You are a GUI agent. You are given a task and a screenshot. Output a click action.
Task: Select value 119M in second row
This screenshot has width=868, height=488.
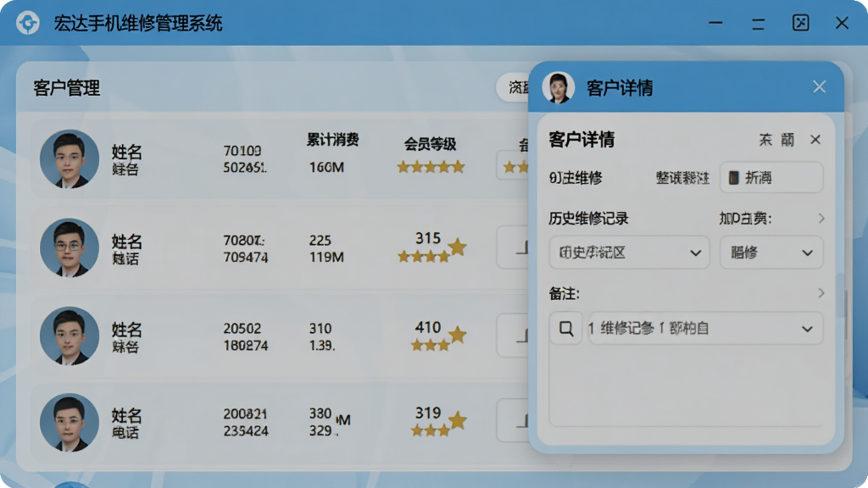click(326, 258)
